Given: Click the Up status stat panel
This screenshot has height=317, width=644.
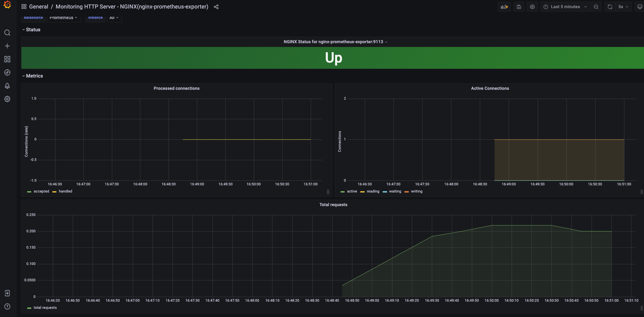Looking at the screenshot, I should pos(333,58).
